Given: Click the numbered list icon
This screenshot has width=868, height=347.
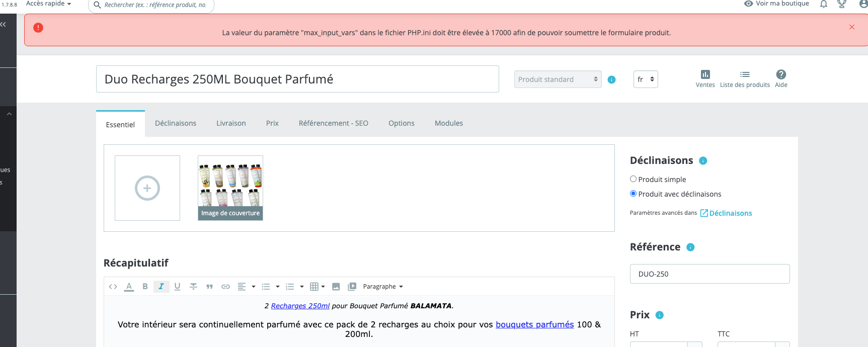Looking at the screenshot, I should [290, 287].
